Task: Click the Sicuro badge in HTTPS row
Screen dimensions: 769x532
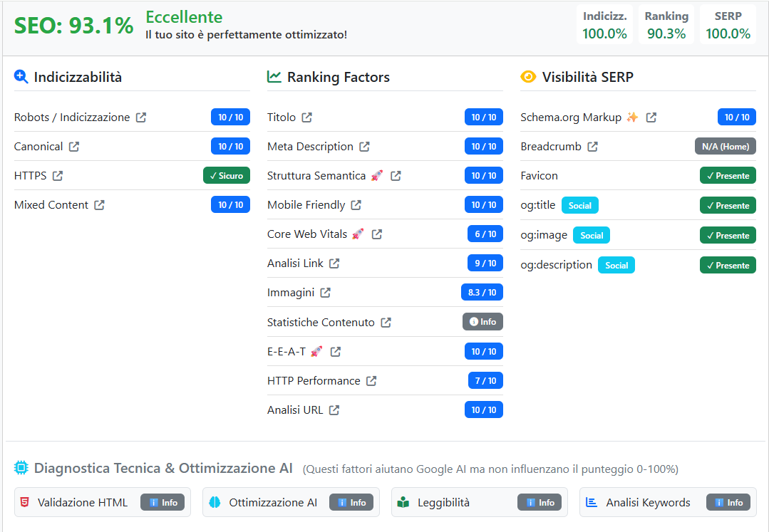Action: pos(227,176)
